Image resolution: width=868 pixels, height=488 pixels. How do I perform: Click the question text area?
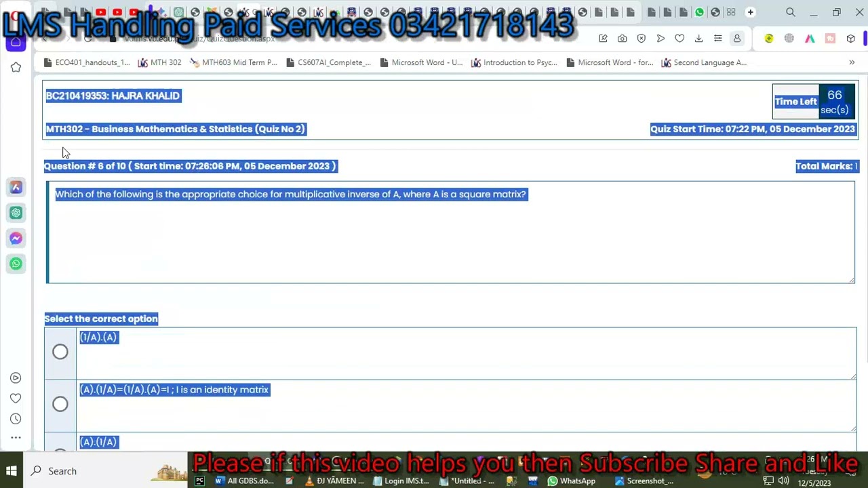(x=450, y=232)
